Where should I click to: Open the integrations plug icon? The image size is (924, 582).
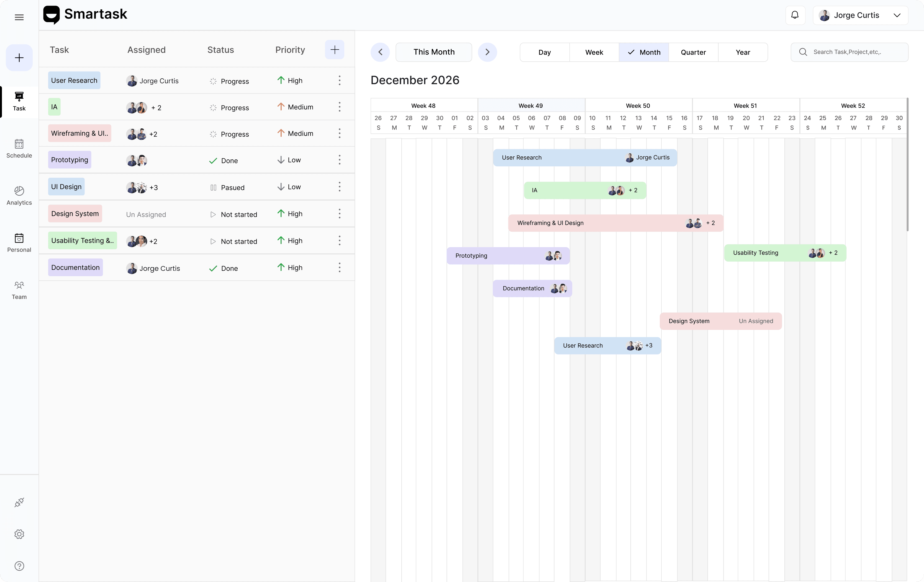(19, 502)
